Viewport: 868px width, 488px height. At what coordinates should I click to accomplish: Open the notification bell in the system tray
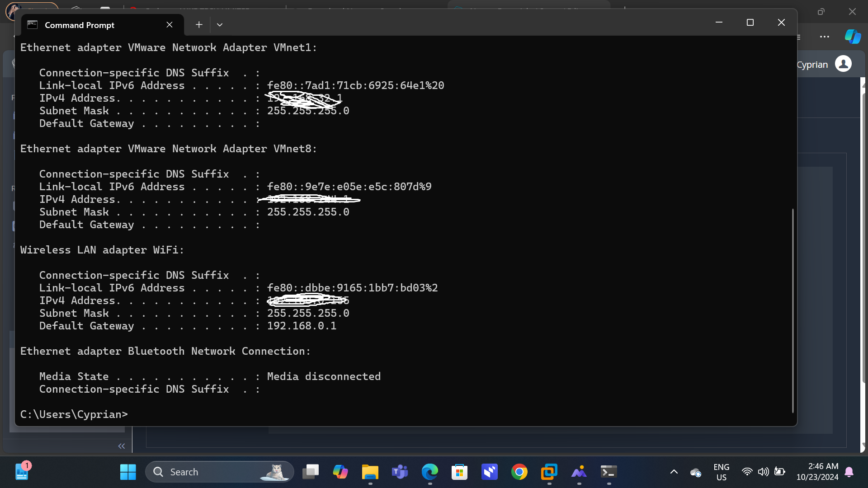849,472
